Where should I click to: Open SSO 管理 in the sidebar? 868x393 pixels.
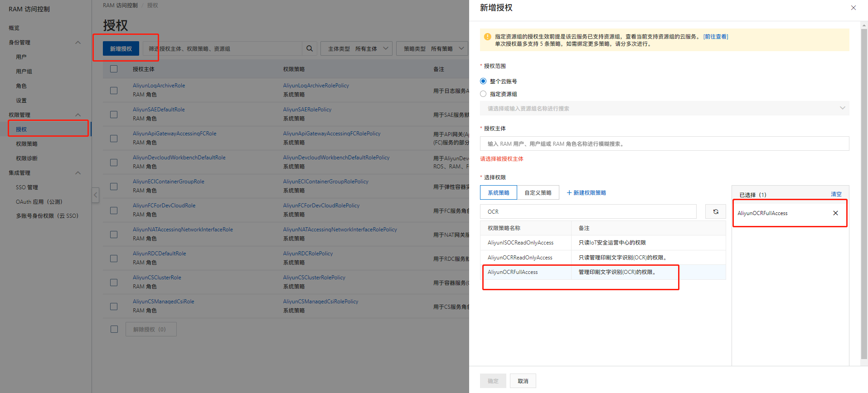click(x=27, y=187)
